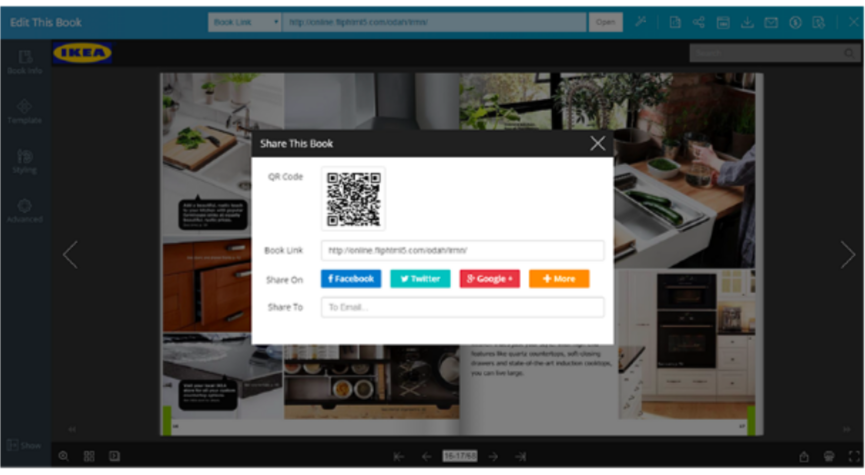Click the magic wand icon in top toolbar
The image size is (865, 475).
640,22
